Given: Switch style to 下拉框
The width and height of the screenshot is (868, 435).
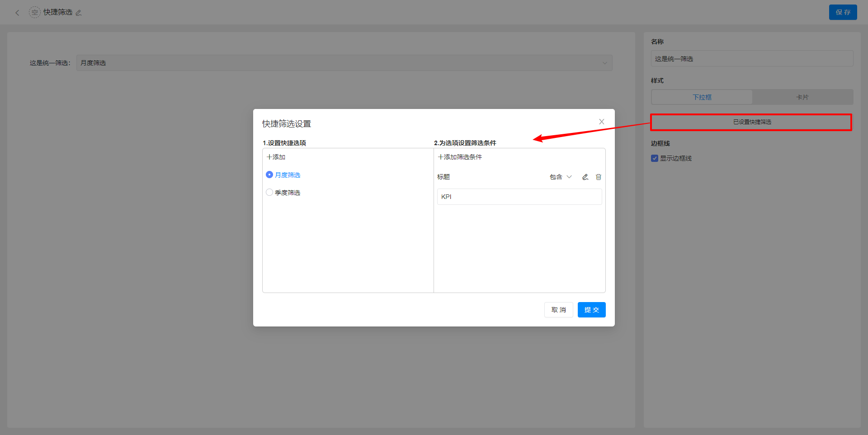Looking at the screenshot, I should tap(701, 97).
